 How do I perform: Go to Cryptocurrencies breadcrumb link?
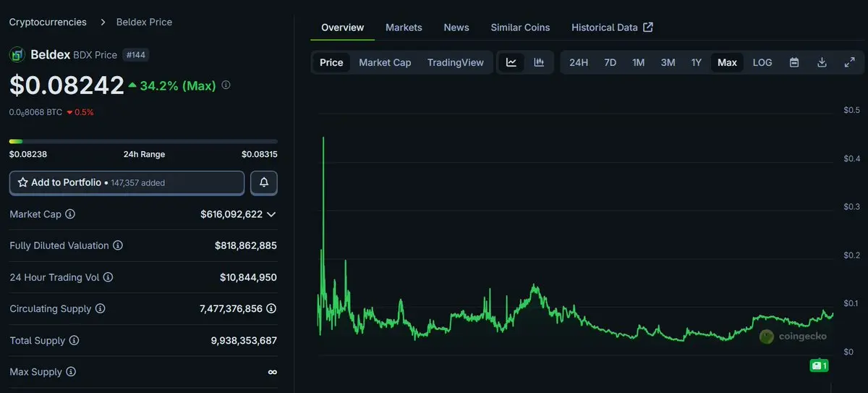coord(48,22)
